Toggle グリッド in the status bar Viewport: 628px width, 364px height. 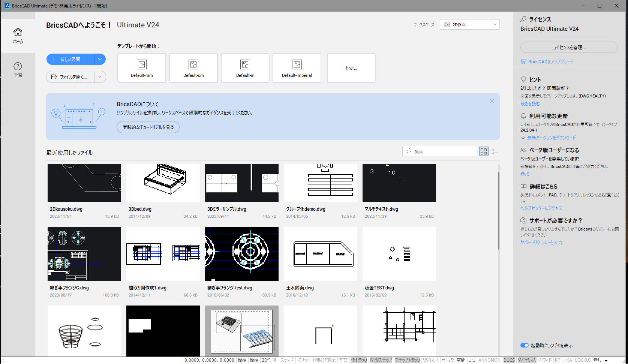304,360
